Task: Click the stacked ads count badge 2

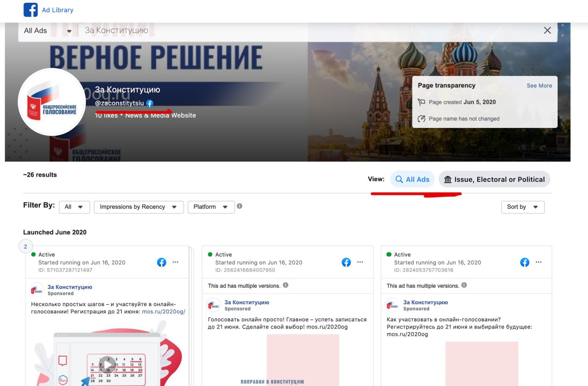Action: pos(25,246)
